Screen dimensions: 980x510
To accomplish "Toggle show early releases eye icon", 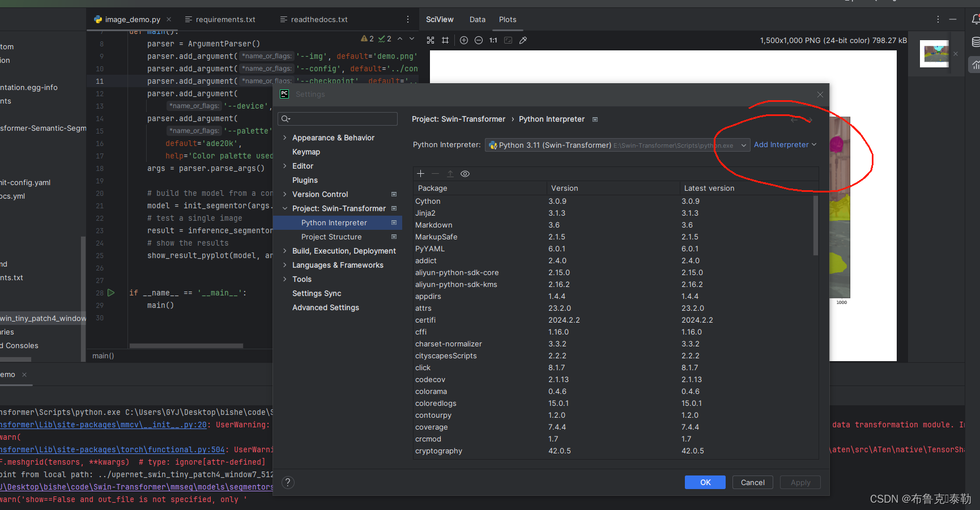I will (x=465, y=174).
